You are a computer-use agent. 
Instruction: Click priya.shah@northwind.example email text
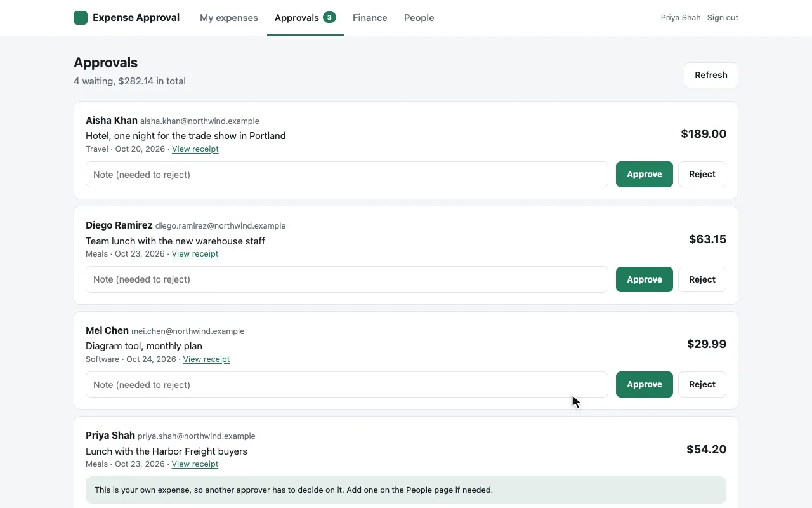pyautogui.click(x=197, y=436)
